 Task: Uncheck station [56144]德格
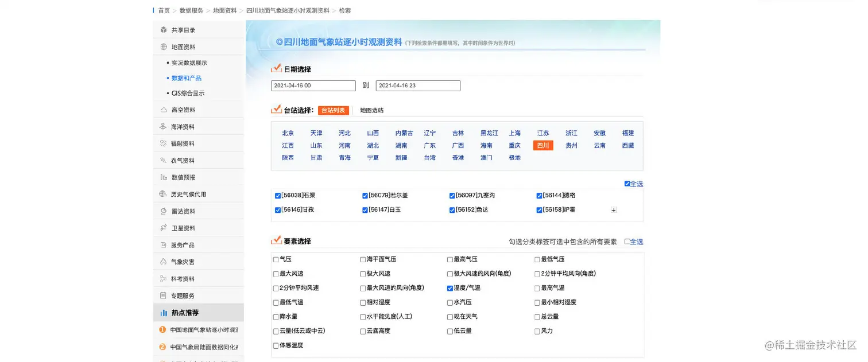540,196
